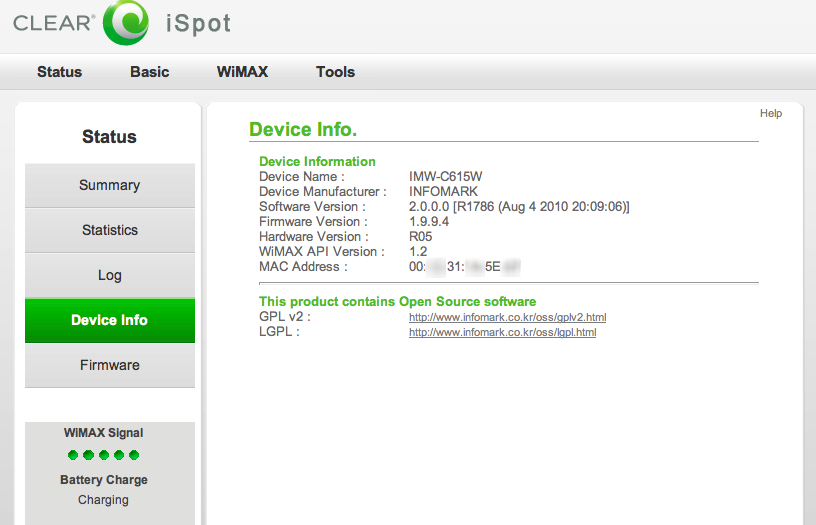Click the WiMAX Signal label
Viewport: 816px width, 525px height.
point(104,433)
